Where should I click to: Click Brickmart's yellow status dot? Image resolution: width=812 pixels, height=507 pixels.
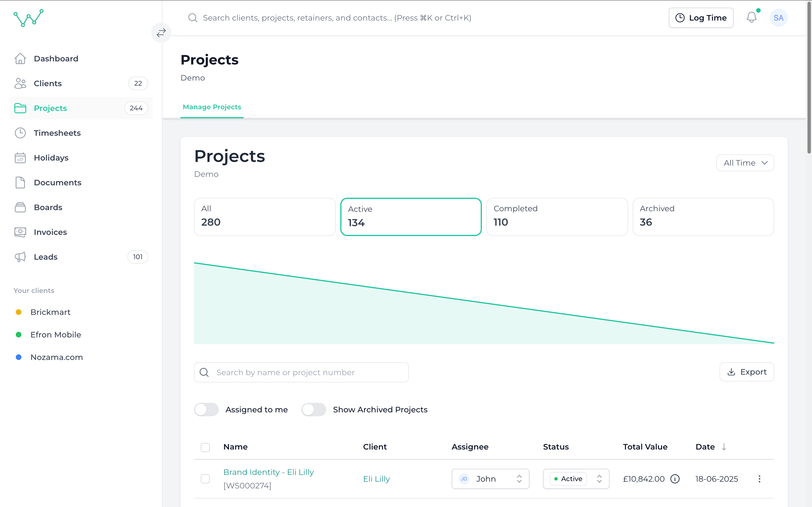pos(18,312)
